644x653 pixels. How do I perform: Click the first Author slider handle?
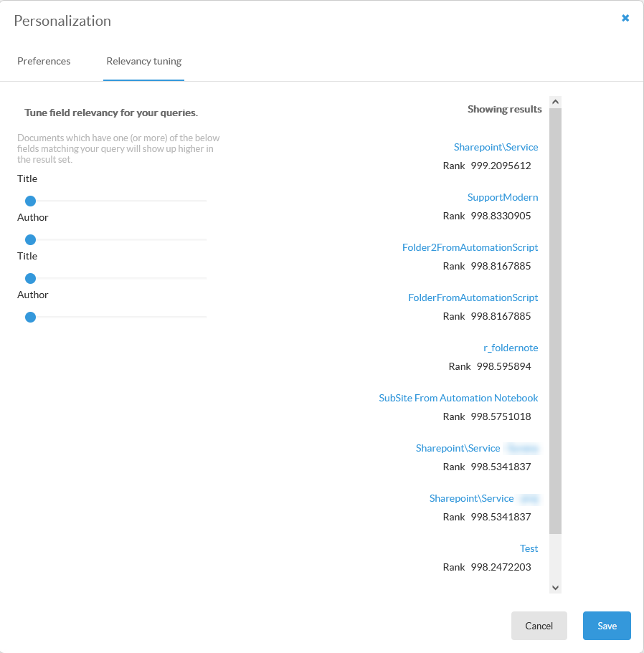click(x=30, y=239)
